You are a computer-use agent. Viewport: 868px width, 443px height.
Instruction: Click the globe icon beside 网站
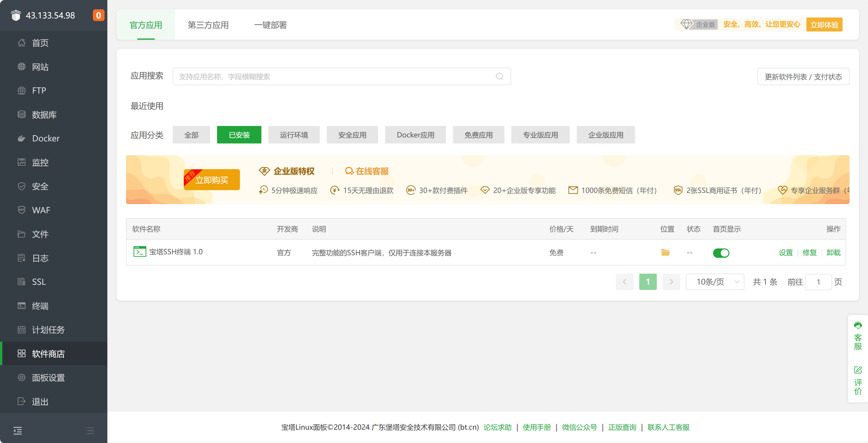(x=21, y=67)
